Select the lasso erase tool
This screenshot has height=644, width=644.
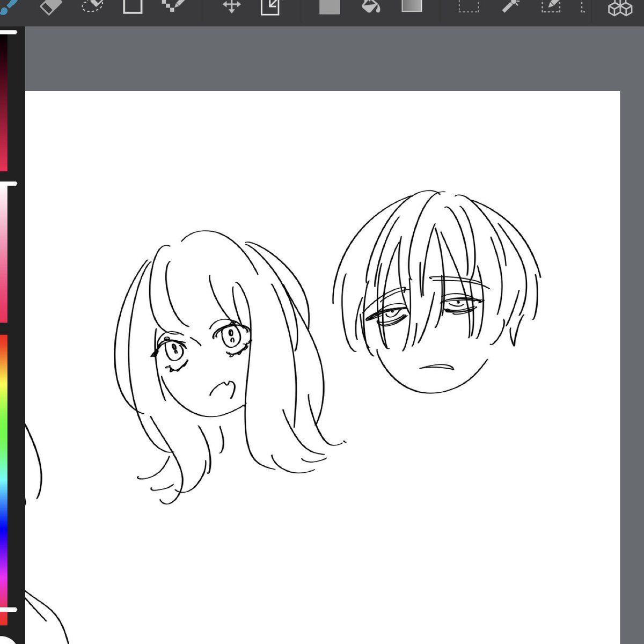(x=92, y=6)
